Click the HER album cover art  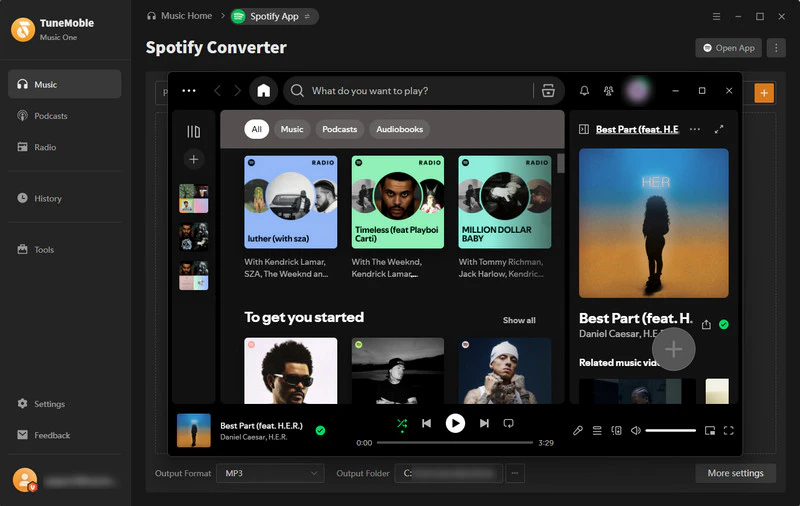click(654, 223)
